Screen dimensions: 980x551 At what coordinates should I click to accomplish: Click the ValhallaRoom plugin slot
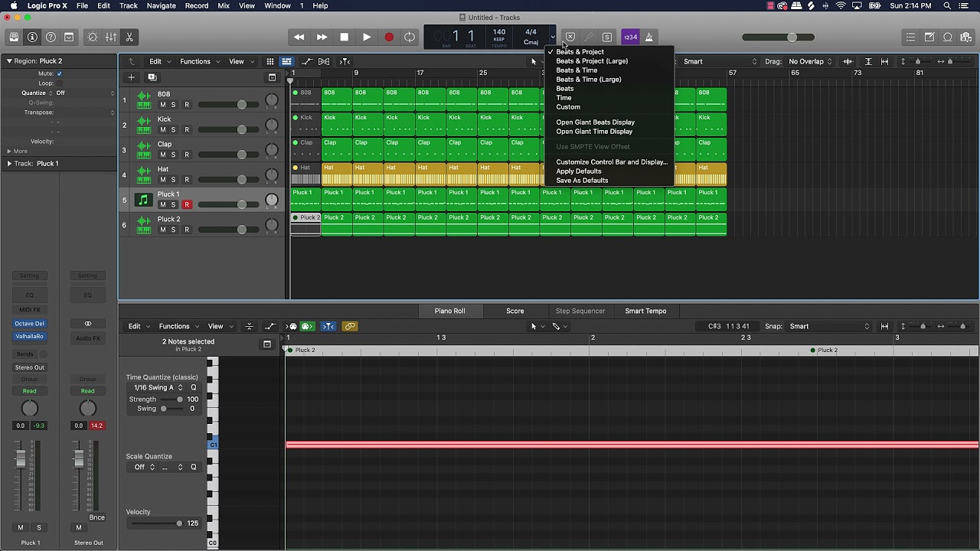(x=30, y=337)
